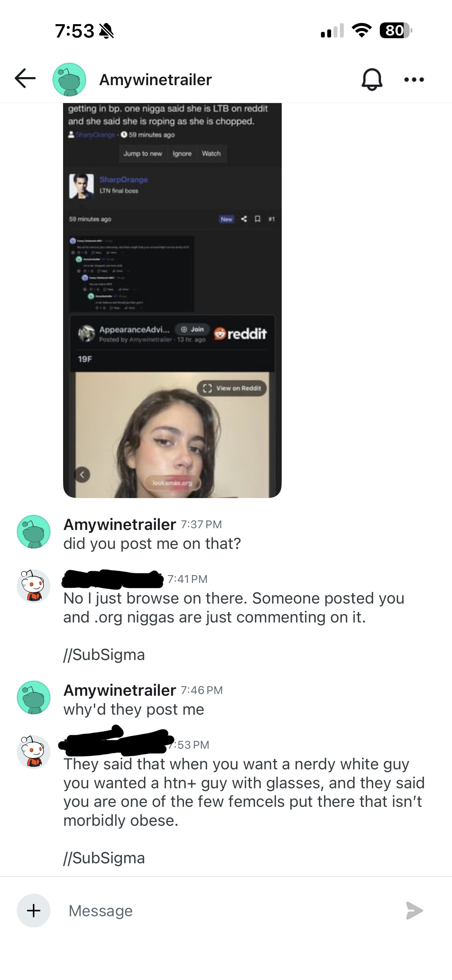Tap the Snoo avatar beside 7:41 PM message
This screenshot has width=452, height=980.
tap(34, 586)
